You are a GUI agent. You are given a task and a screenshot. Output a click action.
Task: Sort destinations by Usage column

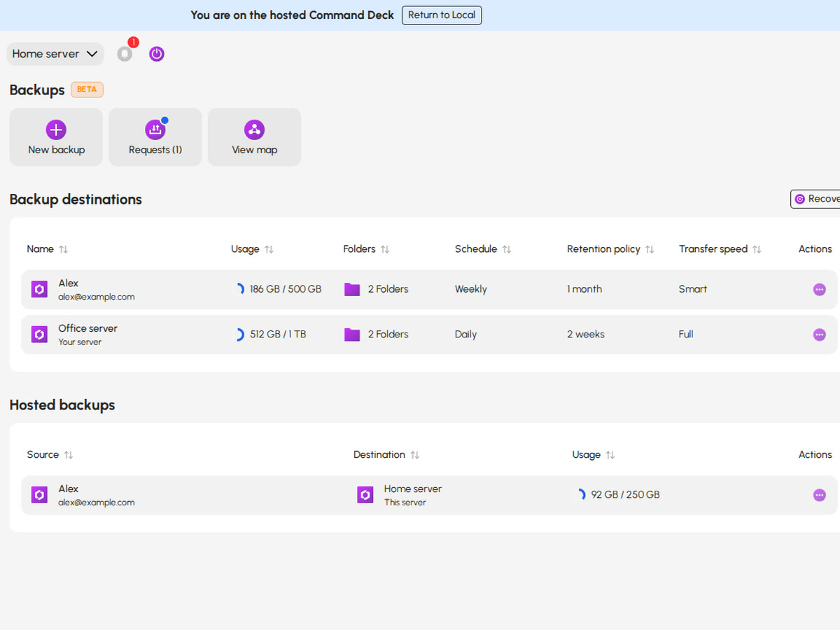coord(269,249)
